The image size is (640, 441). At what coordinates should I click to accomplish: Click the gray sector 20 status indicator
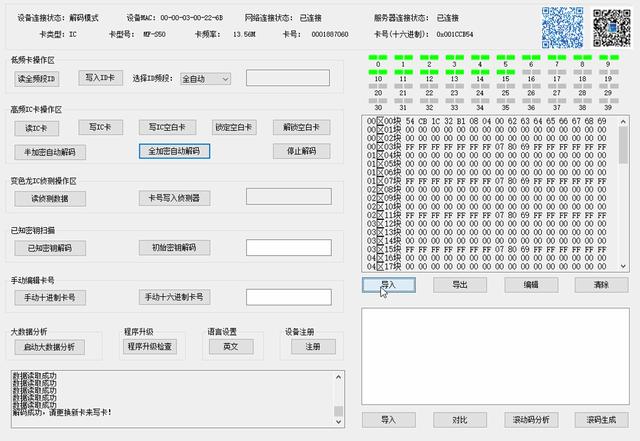point(378,86)
